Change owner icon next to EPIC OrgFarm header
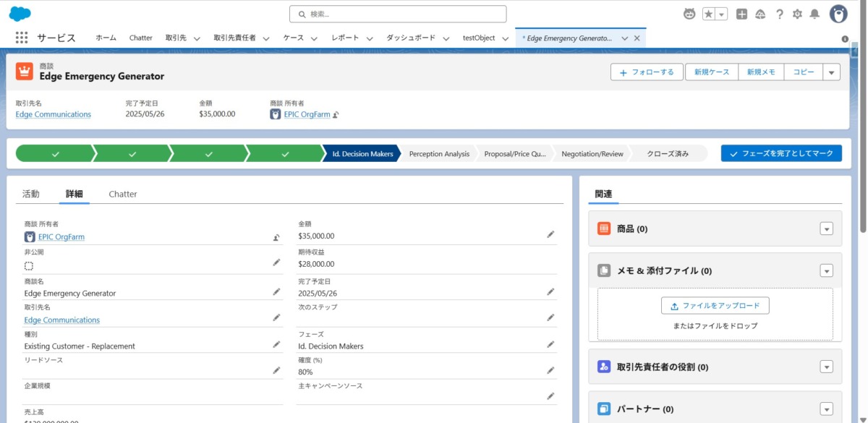The image size is (868, 423). tap(336, 114)
